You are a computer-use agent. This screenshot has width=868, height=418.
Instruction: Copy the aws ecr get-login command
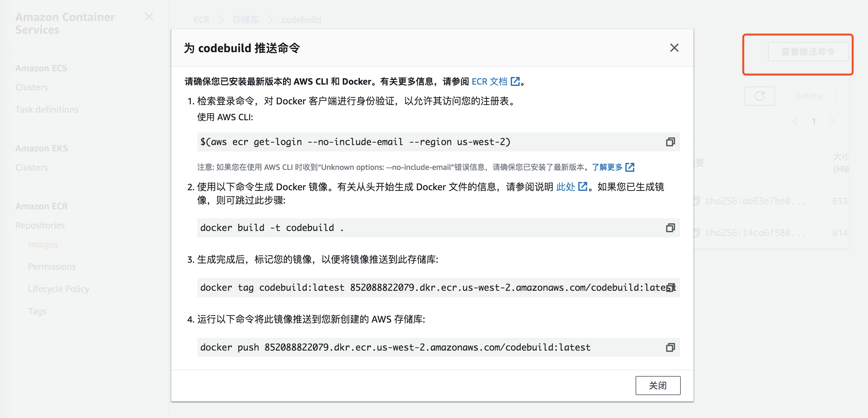[x=670, y=142]
